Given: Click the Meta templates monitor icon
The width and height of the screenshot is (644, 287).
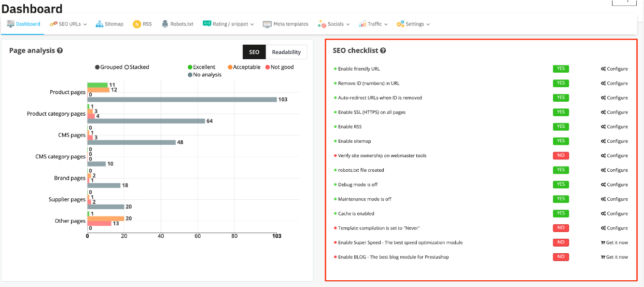Looking at the screenshot, I should click(267, 24).
